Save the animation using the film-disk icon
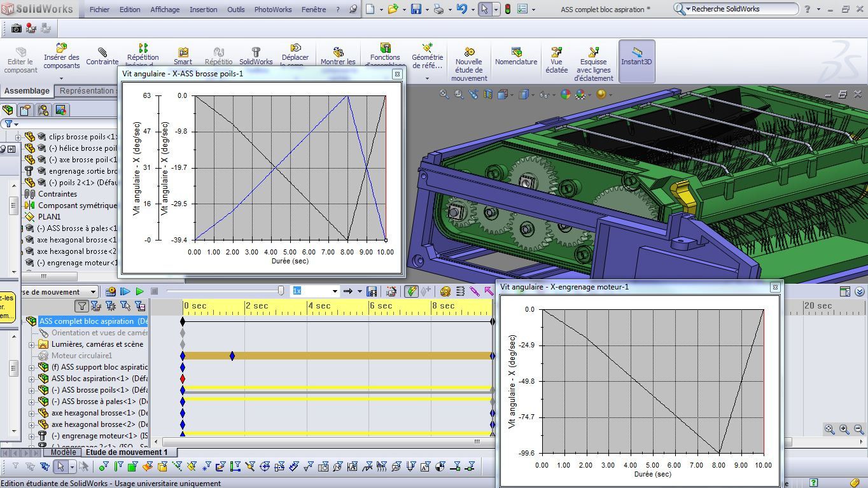This screenshot has width=868, height=488. coord(372,291)
